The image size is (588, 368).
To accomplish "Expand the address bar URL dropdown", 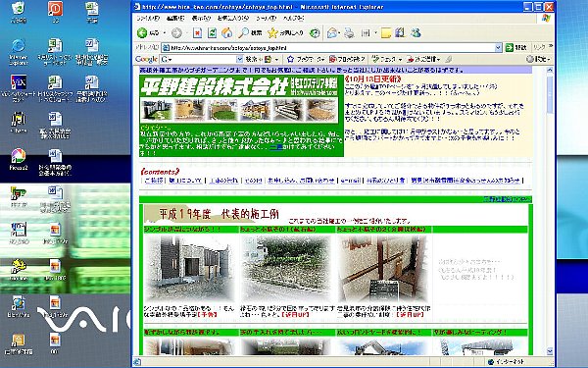I will (x=498, y=48).
